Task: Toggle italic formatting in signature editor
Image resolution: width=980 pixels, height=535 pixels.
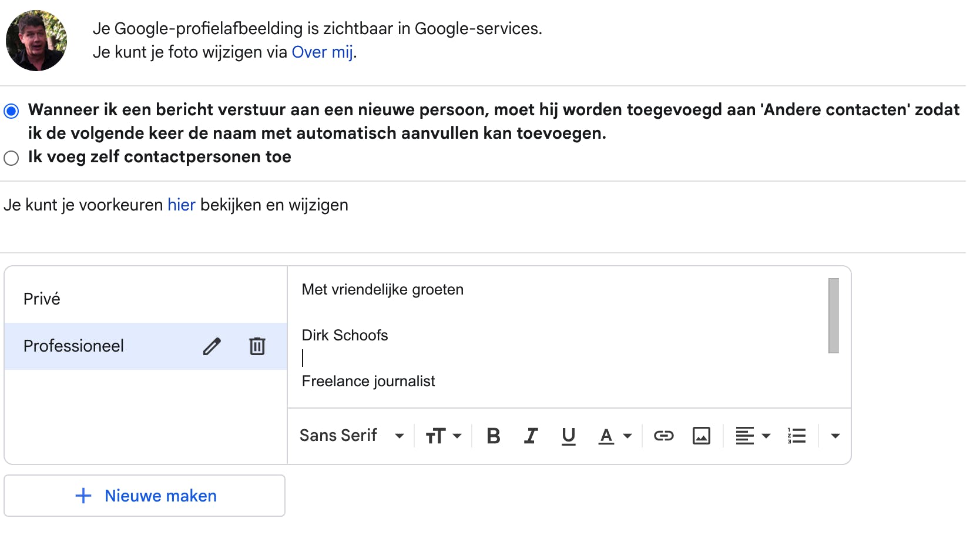Action: (x=531, y=436)
